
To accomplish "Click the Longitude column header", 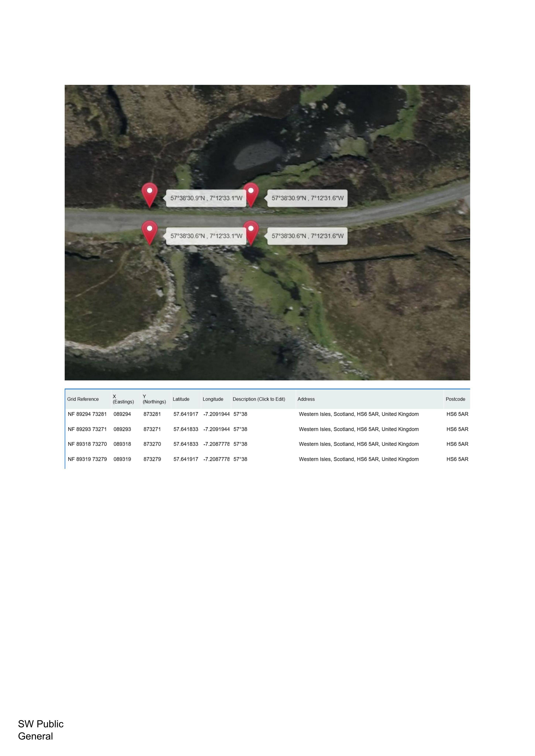I will tap(213, 399).
